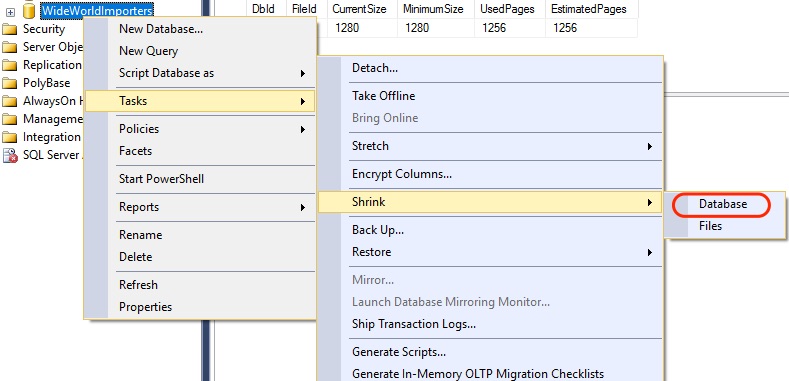Screen dimensions: 789x381
Task: Choose Back Up... in Tasks submenu
Action: click(x=378, y=230)
